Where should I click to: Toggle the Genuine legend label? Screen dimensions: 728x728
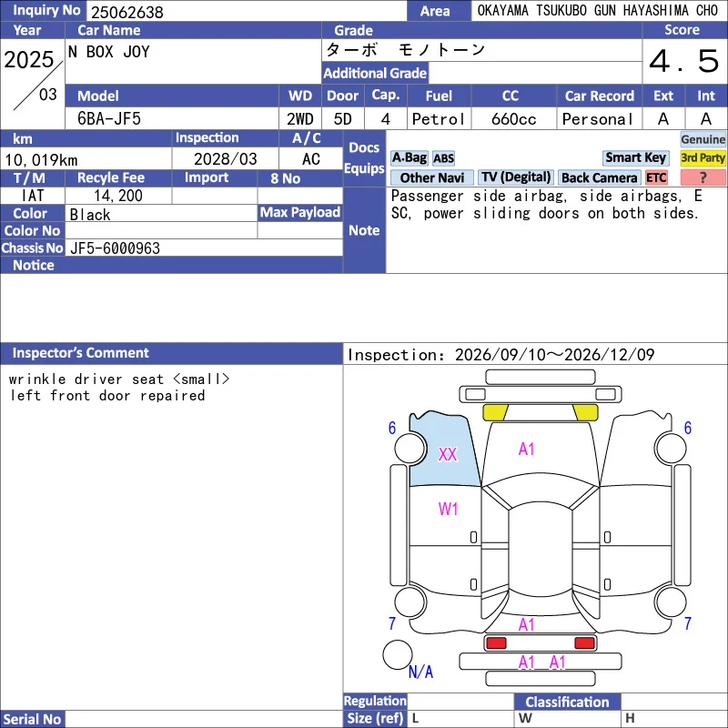pyautogui.click(x=703, y=139)
